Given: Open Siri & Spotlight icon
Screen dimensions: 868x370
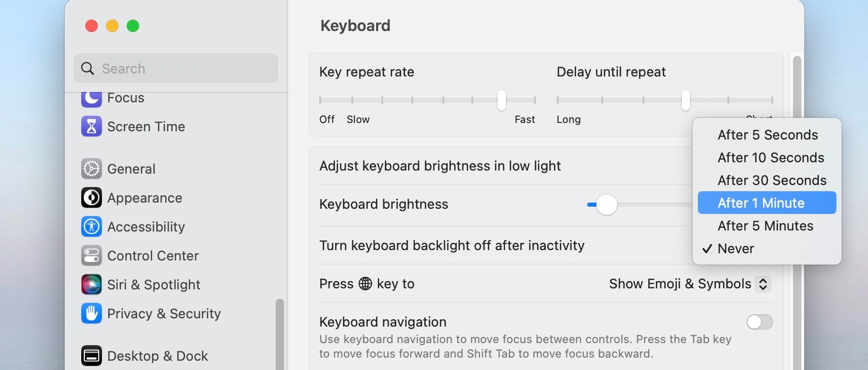Looking at the screenshot, I should tap(92, 285).
